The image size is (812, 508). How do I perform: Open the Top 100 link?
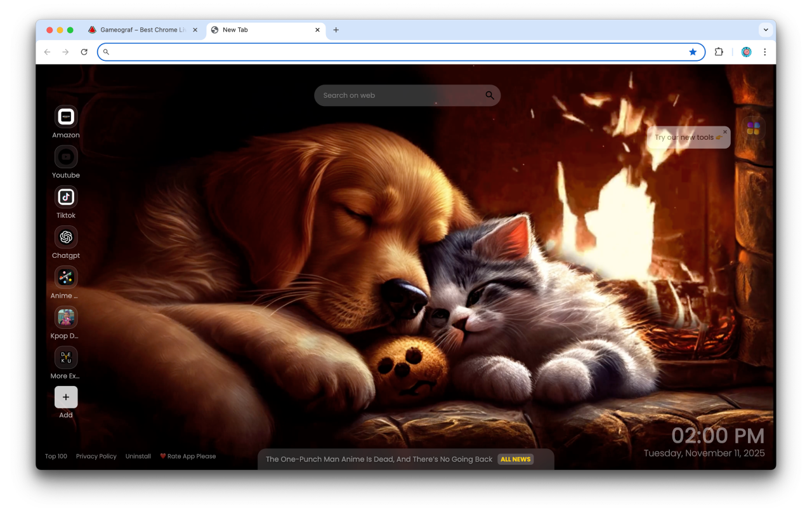click(56, 457)
